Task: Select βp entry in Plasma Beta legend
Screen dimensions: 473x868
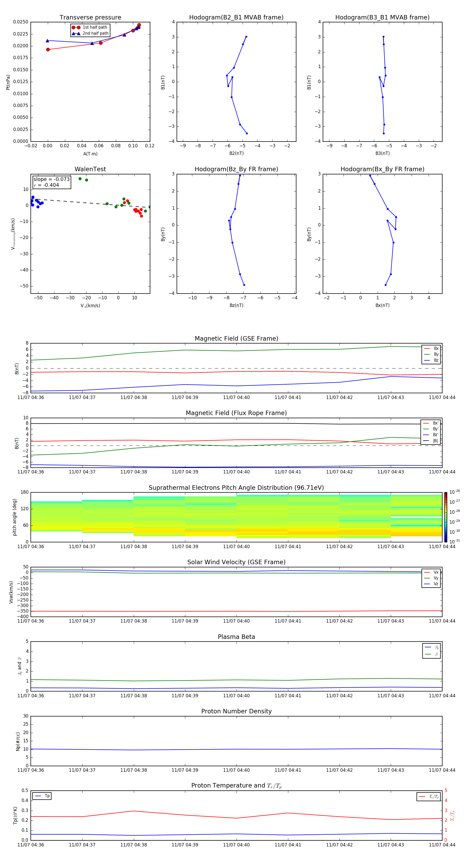Action: [x=431, y=647]
